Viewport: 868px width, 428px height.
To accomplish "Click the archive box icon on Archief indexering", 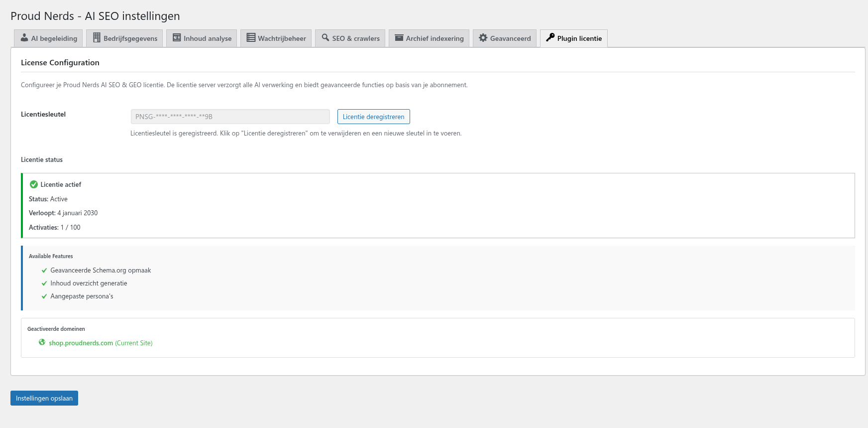I will point(399,38).
